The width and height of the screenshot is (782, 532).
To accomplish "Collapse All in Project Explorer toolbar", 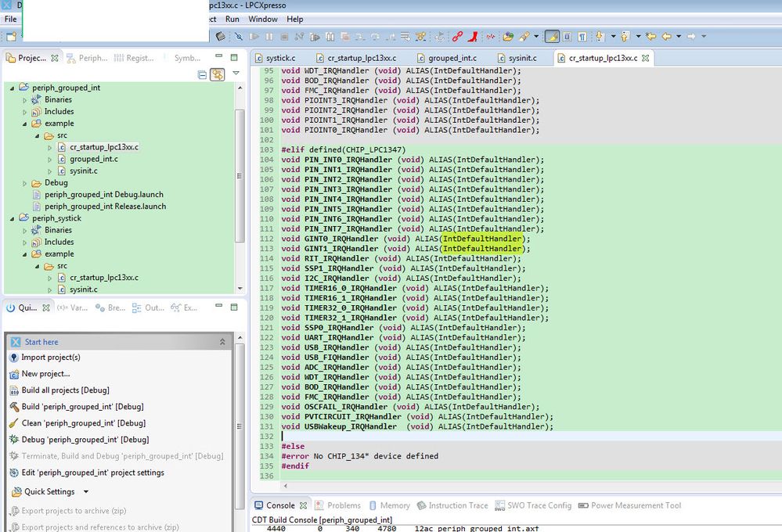I will pos(202,75).
